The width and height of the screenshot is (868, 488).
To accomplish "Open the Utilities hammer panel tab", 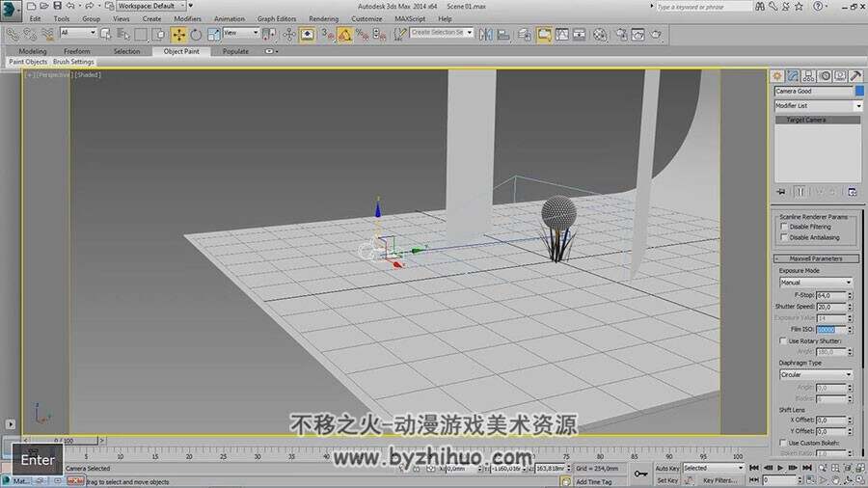I will [855, 76].
